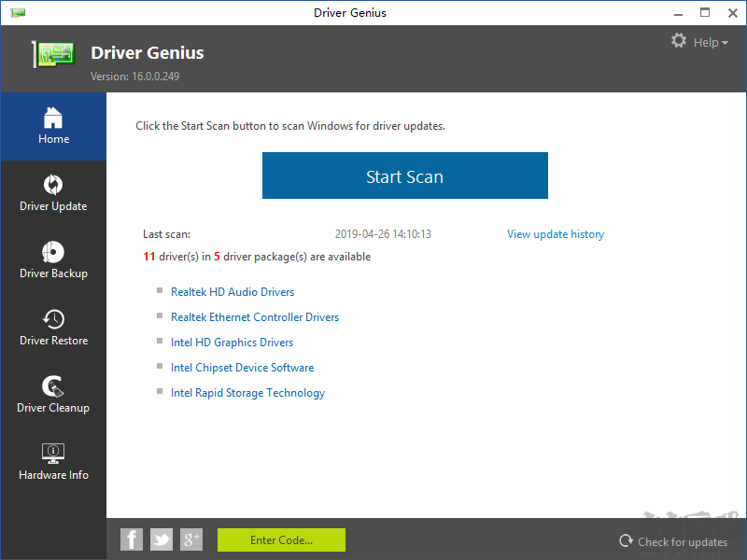Open the Facebook share icon
The width and height of the screenshot is (747, 560).
click(132, 539)
